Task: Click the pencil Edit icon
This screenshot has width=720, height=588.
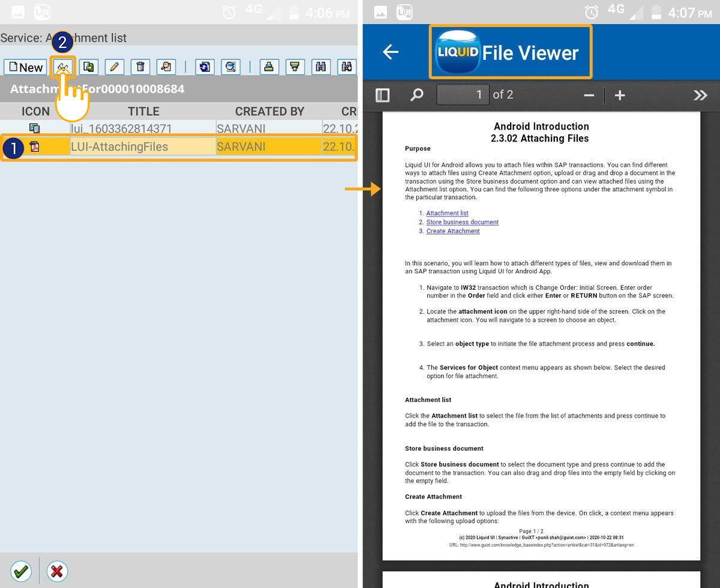Action: click(114, 67)
